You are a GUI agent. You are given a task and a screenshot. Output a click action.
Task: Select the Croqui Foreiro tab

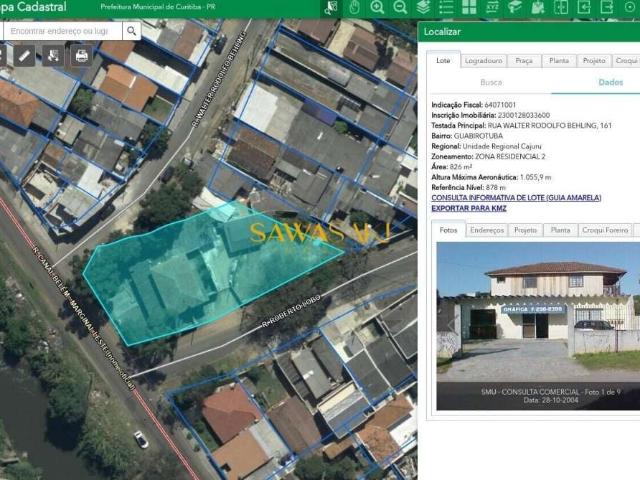(x=605, y=230)
